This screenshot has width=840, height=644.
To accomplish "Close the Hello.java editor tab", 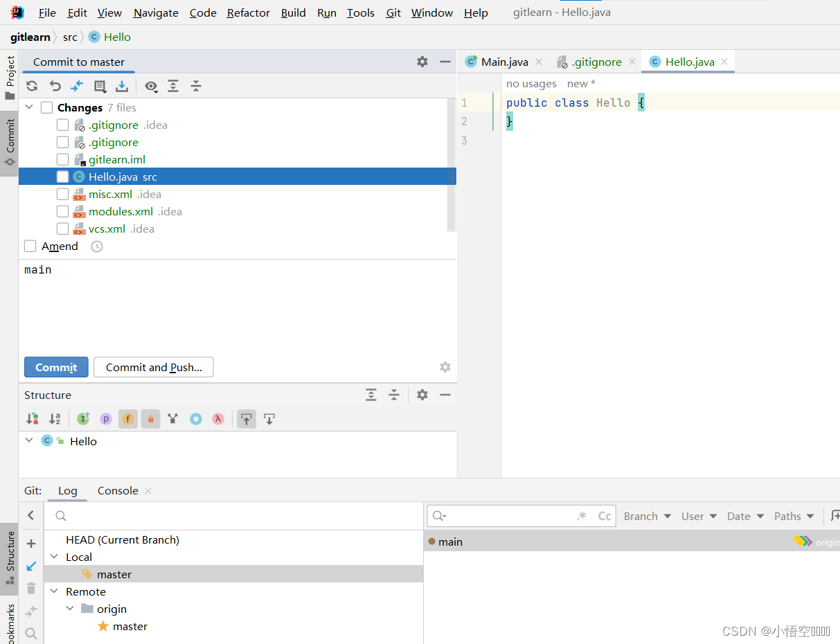I will point(724,62).
